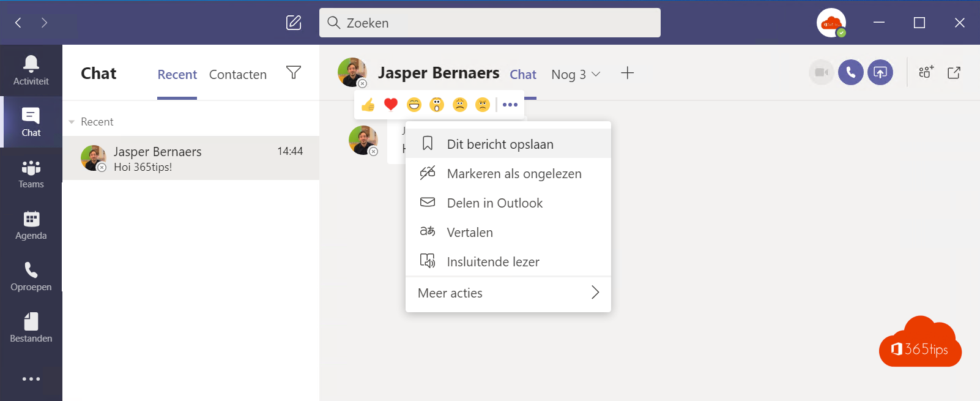
Task: Open the Oproepen calls section
Action: point(31,276)
